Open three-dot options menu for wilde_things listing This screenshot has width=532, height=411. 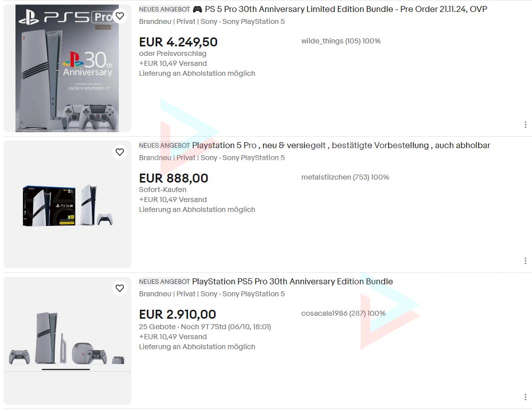(x=525, y=125)
